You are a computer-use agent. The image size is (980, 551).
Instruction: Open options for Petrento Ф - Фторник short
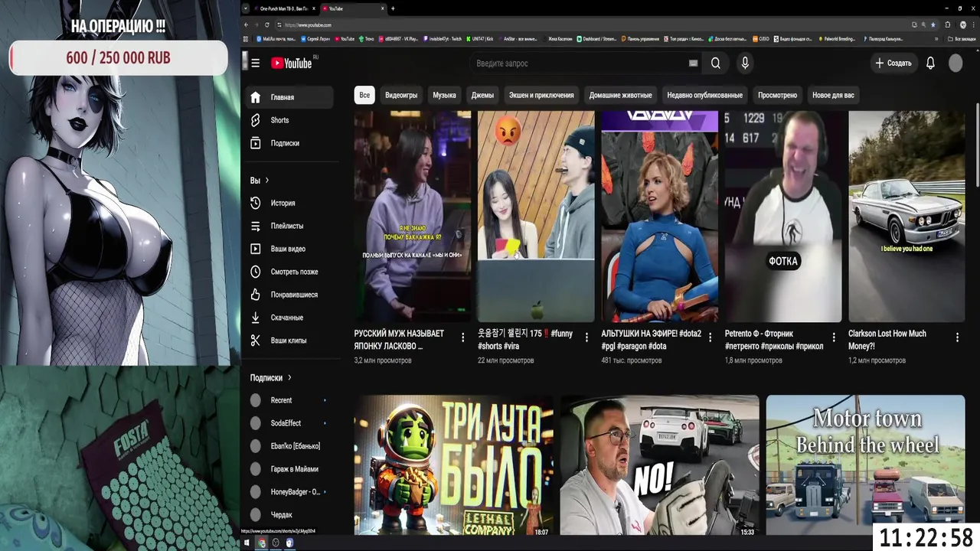point(834,337)
